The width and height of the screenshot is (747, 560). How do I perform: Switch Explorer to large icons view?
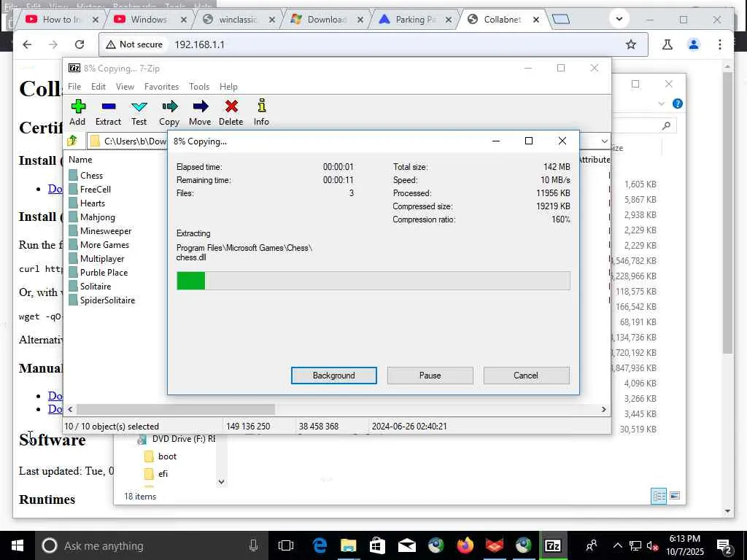(x=675, y=496)
